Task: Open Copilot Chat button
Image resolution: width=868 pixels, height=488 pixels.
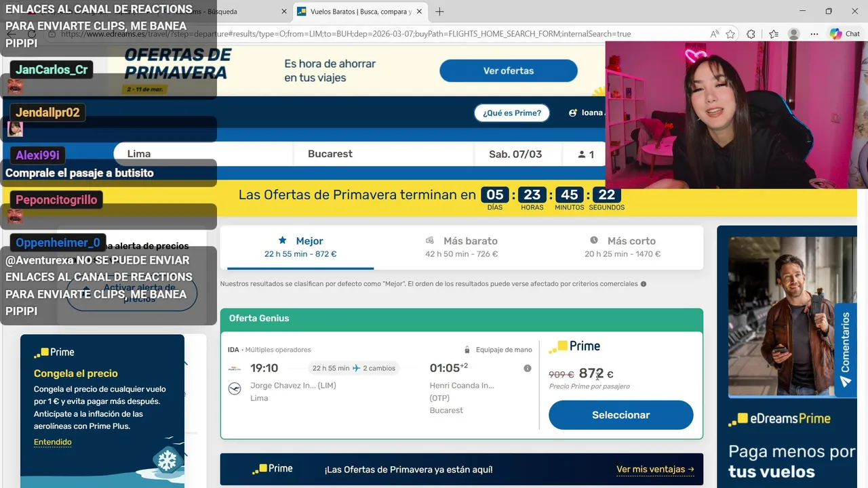Action: tap(845, 34)
